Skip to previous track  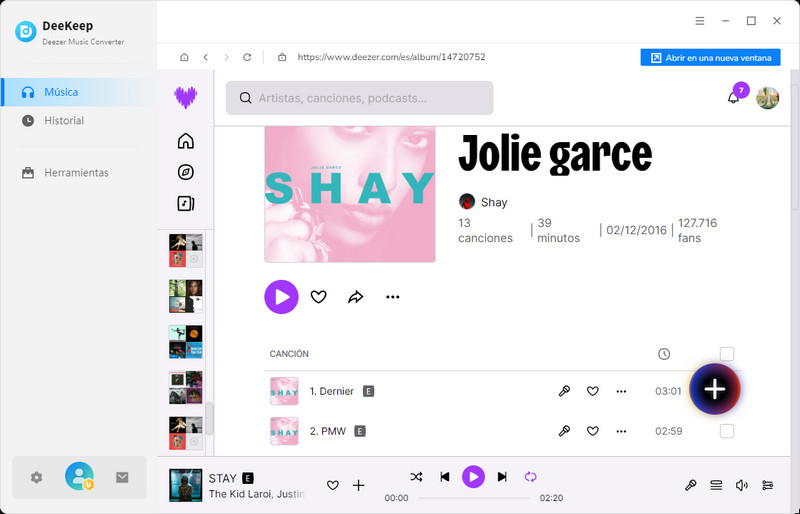(445, 477)
